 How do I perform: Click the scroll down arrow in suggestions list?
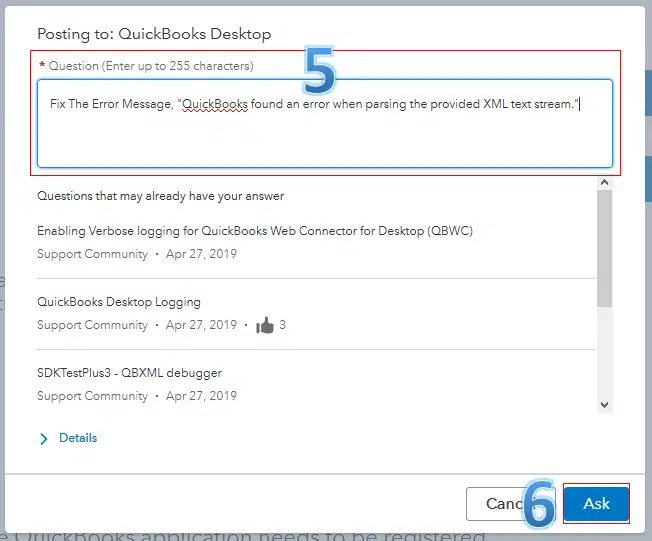pos(605,405)
